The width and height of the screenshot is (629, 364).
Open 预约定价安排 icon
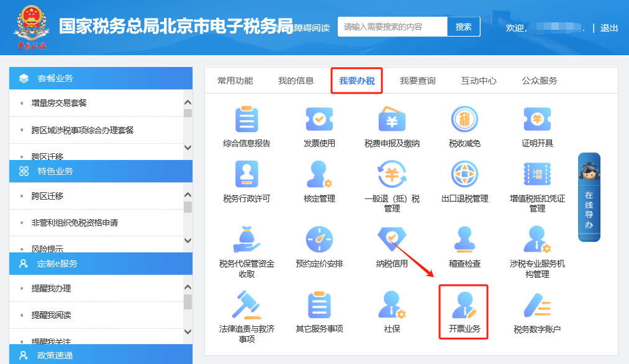pos(319,239)
